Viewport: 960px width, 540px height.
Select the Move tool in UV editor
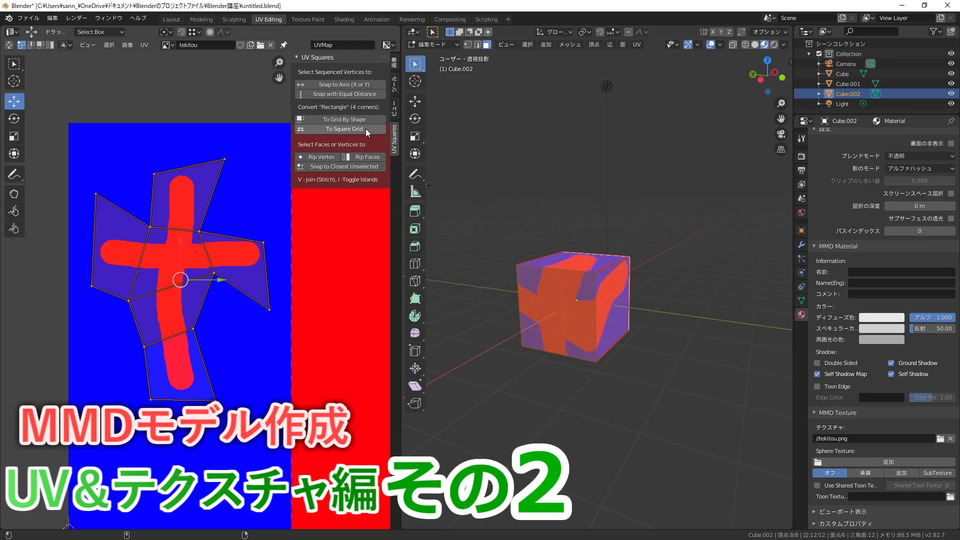click(x=14, y=101)
